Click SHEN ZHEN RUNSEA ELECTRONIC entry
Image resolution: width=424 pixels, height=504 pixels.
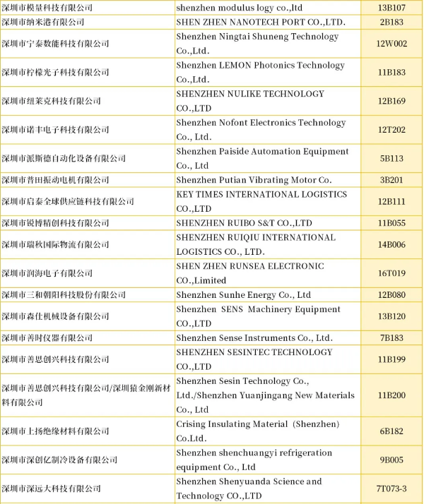[250, 273]
